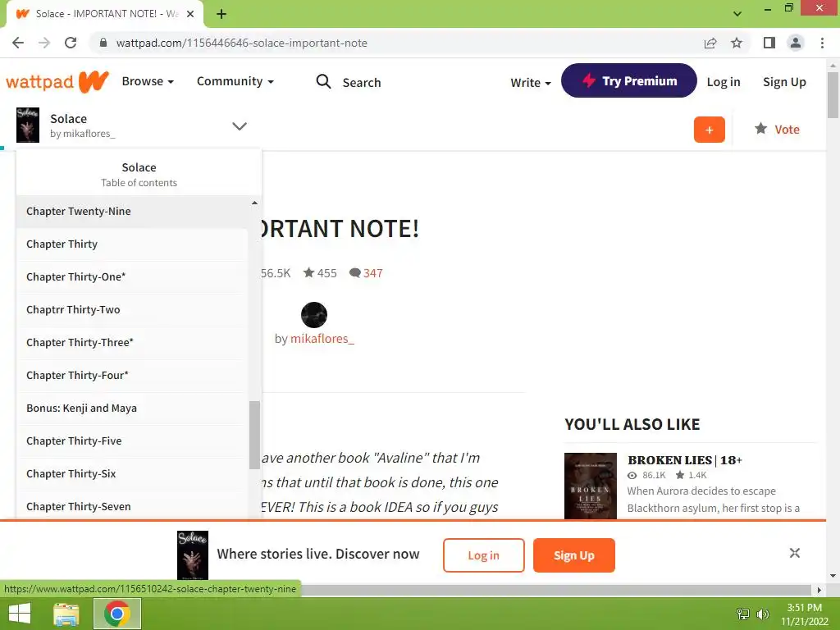Screen dimensions: 840x630
Task: Open File Explorer from taskbar
Action: (x=66, y=614)
